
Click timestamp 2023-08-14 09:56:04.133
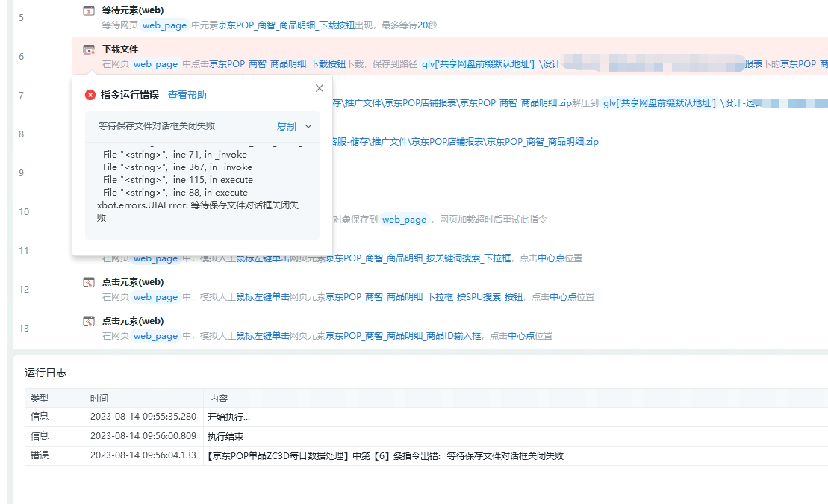pos(143,455)
